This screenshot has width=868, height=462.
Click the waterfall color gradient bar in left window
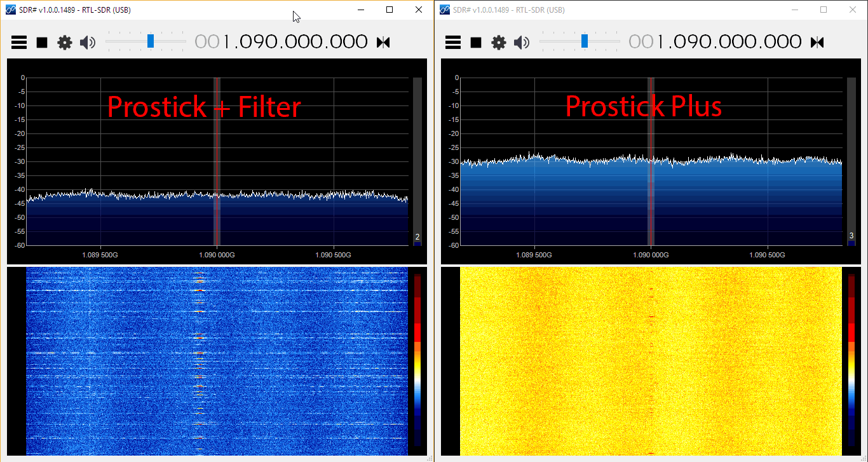coord(417,362)
